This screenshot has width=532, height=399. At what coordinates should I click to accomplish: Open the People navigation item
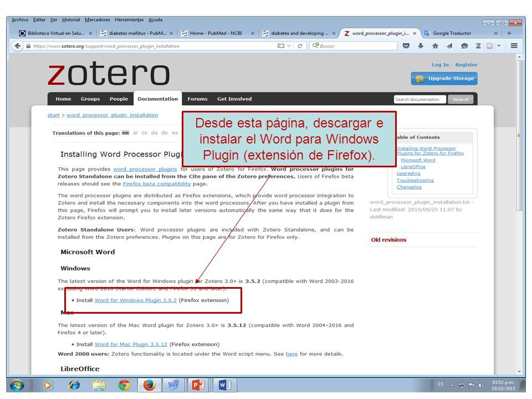[119, 99]
